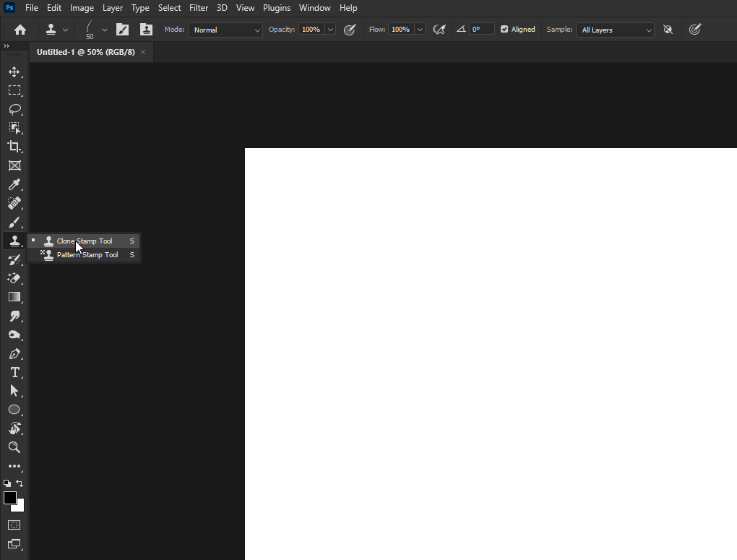Choose the Pattern Stamp Tool from flyout

[x=85, y=254]
